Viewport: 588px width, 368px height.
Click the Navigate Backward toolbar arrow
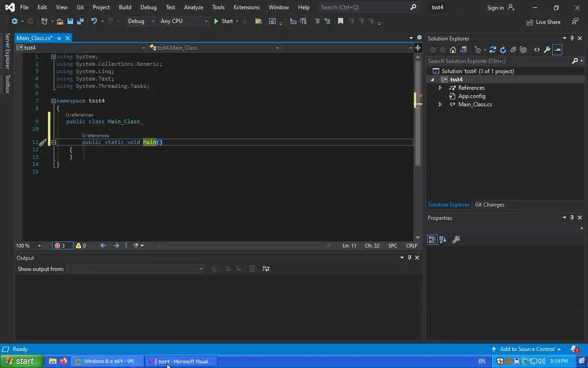click(x=15, y=21)
